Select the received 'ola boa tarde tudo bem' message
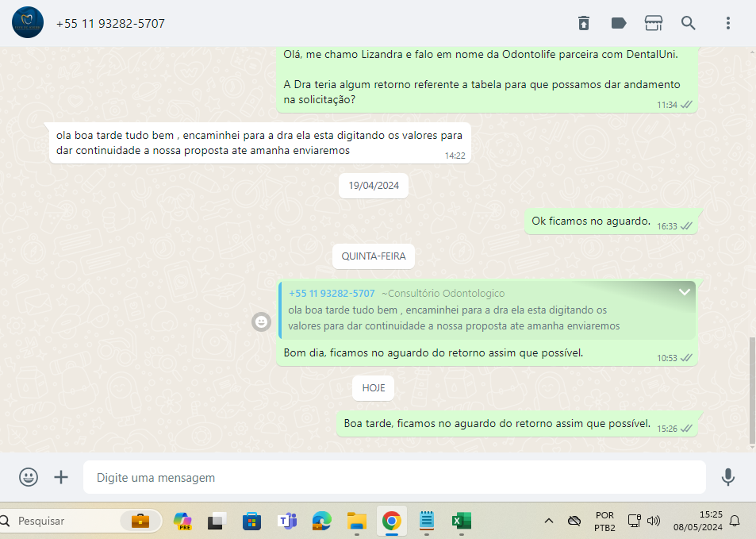The width and height of the screenshot is (756, 539). [x=260, y=143]
